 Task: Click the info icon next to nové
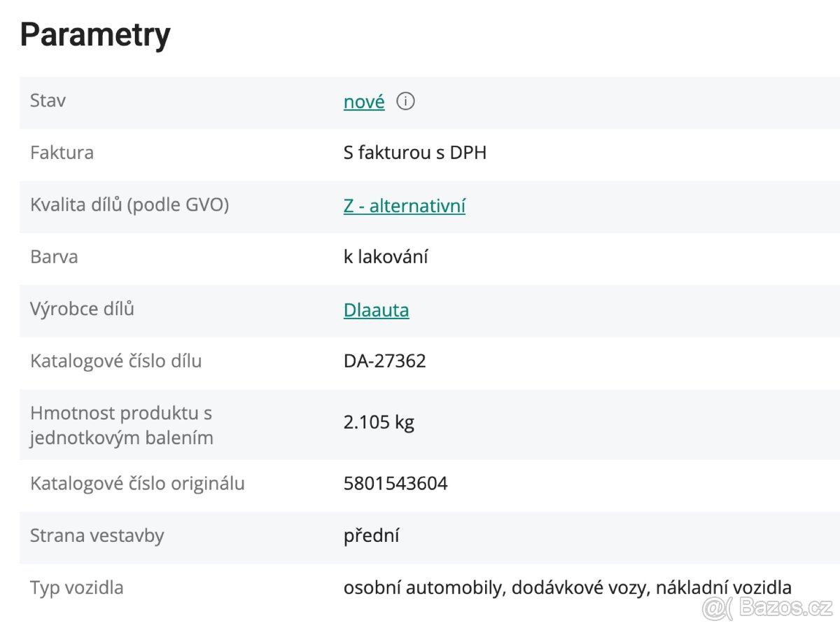click(405, 102)
